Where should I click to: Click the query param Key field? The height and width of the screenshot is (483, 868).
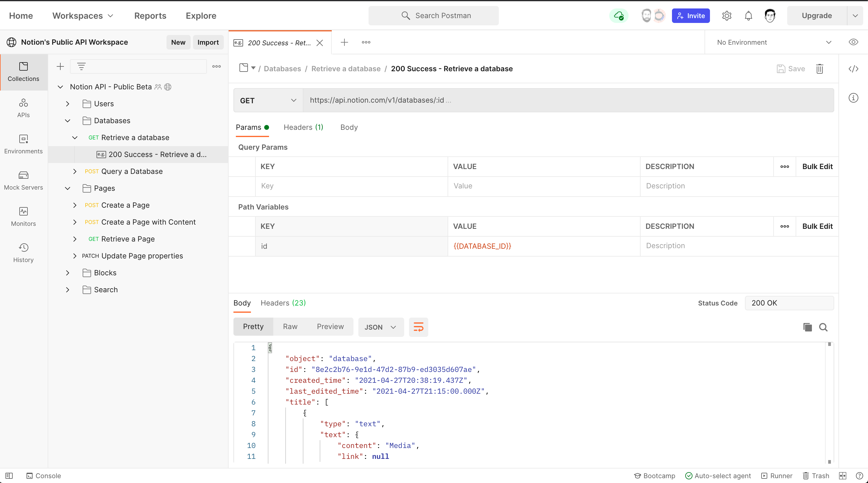pyautogui.click(x=351, y=186)
